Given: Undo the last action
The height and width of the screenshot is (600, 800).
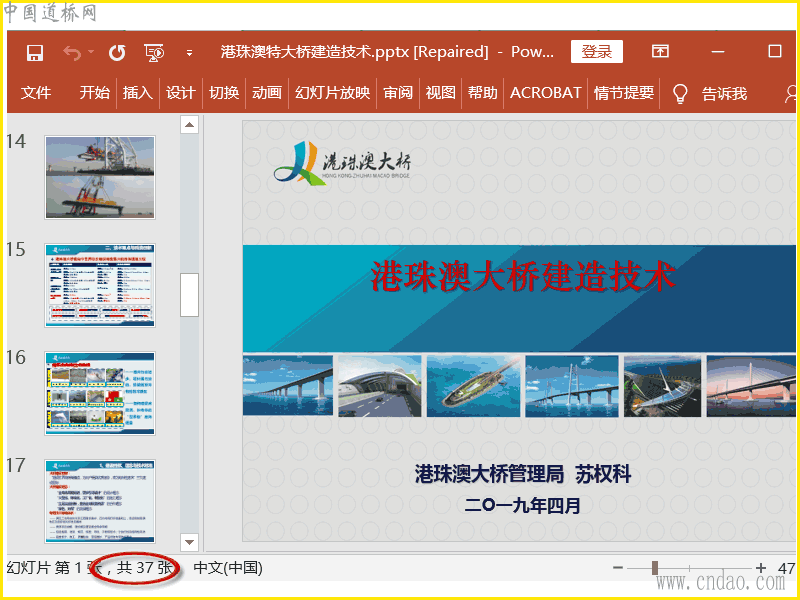Looking at the screenshot, I should pyautogui.click(x=72, y=53).
